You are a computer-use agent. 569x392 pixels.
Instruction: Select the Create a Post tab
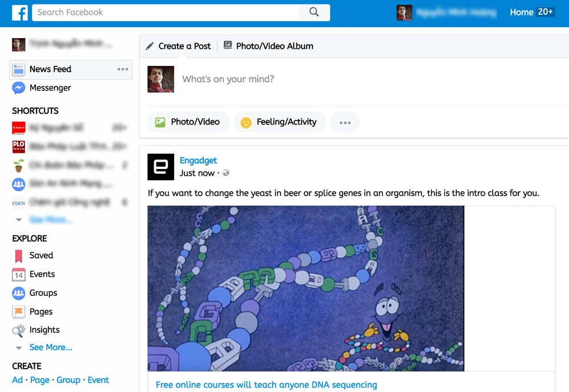pyautogui.click(x=179, y=46)
